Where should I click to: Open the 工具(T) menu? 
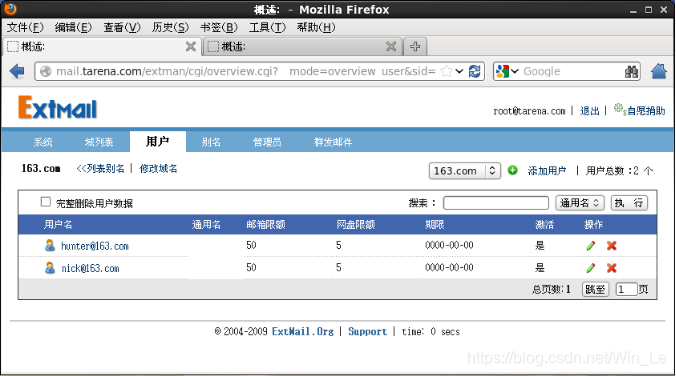click(x=267, y=28)
